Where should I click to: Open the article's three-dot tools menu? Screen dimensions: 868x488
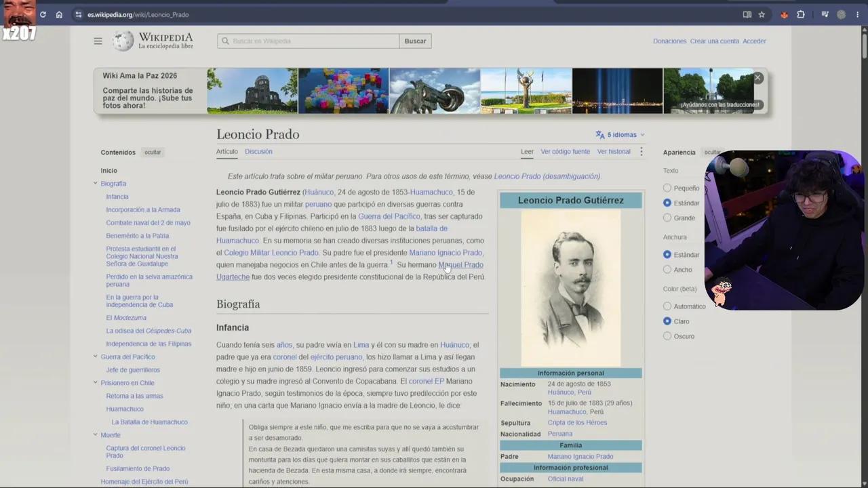641,152
